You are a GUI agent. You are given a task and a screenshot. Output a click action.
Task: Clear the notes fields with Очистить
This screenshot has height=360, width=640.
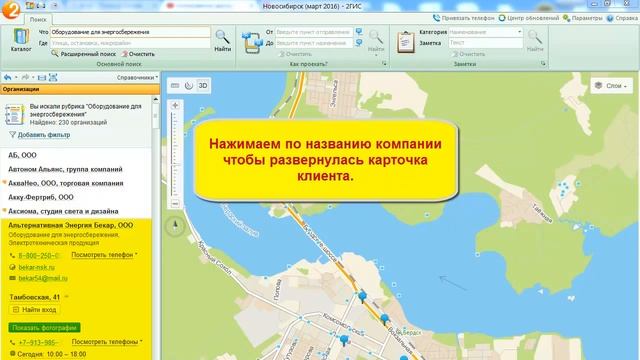pyautogui.click(x=469, y=54)
